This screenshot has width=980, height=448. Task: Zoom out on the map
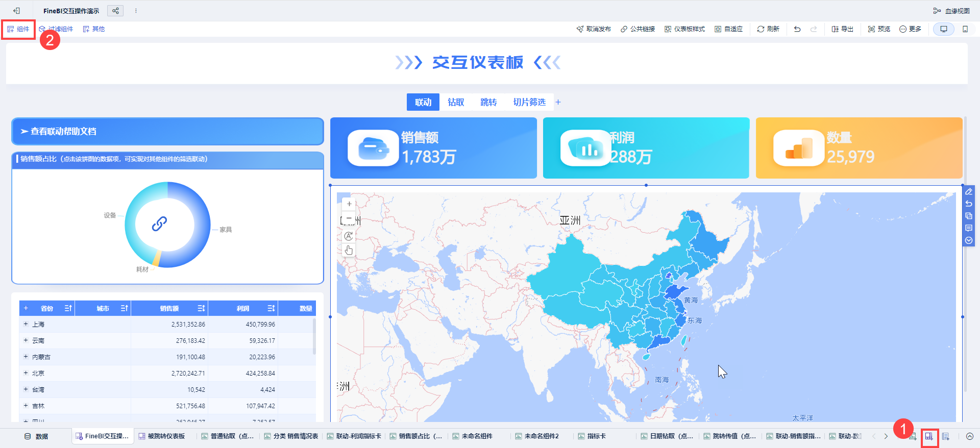(x=349, y=218)
